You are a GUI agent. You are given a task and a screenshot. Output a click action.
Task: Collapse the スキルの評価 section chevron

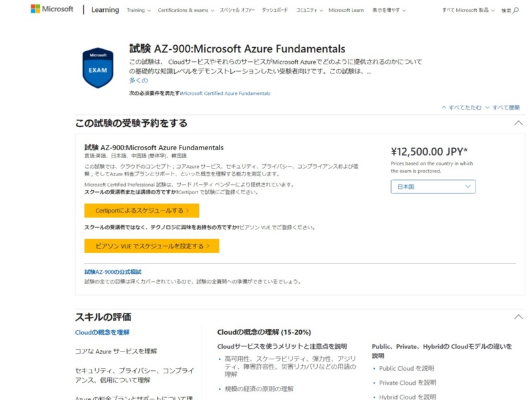519,317
